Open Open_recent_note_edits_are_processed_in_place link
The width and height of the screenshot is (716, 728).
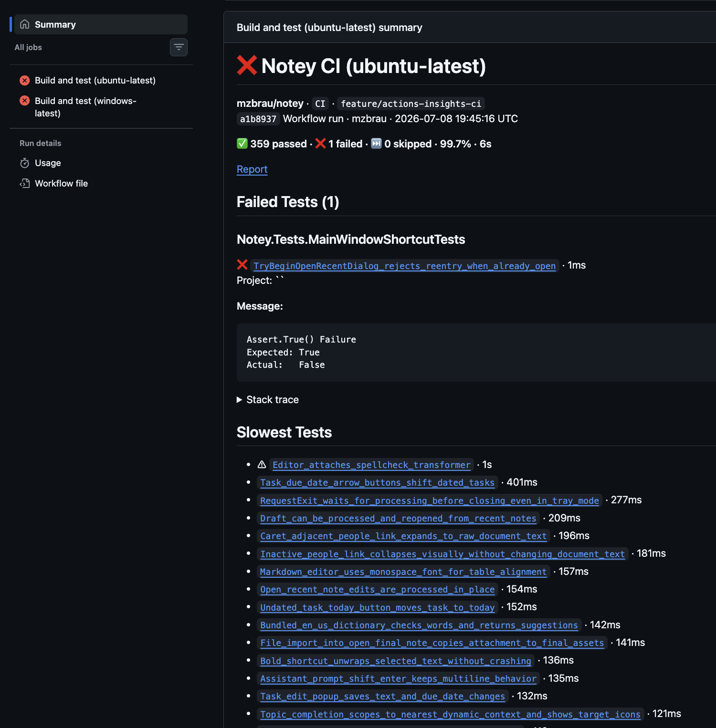click(378, 590)
